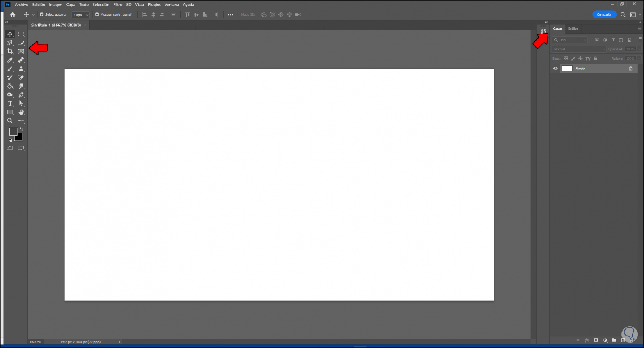
Task: Select the Path Selection arrow tool
Action: point(21,103)
